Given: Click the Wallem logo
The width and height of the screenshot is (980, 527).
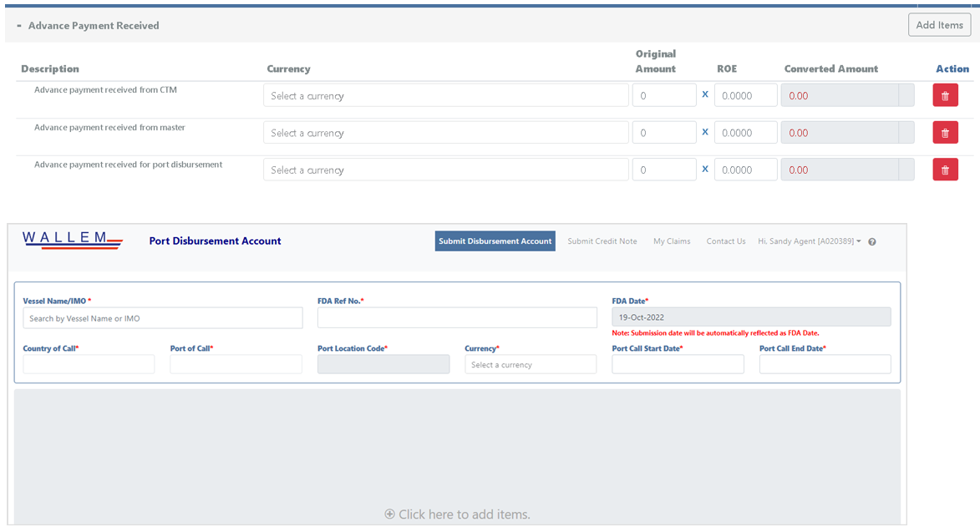Looking at the screenshot, I should 73,241.
